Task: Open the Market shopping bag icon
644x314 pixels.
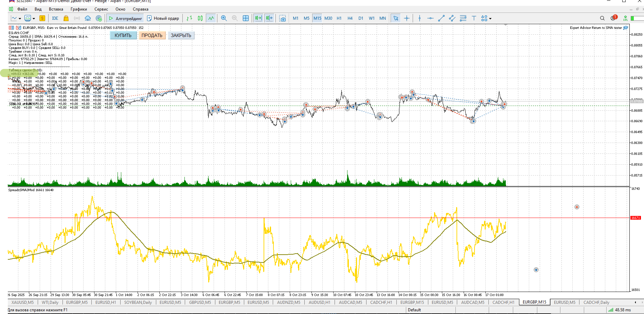Action: coord(66,18)
